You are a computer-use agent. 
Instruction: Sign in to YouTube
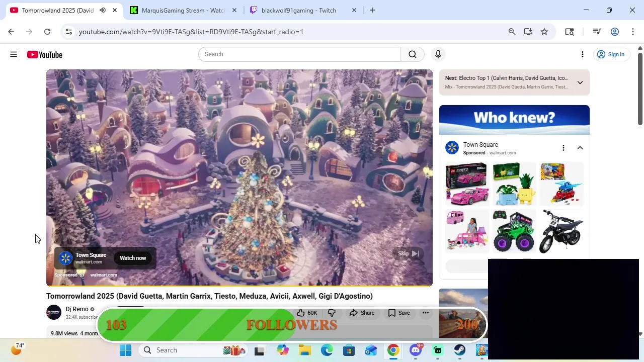tap(611, 54)
